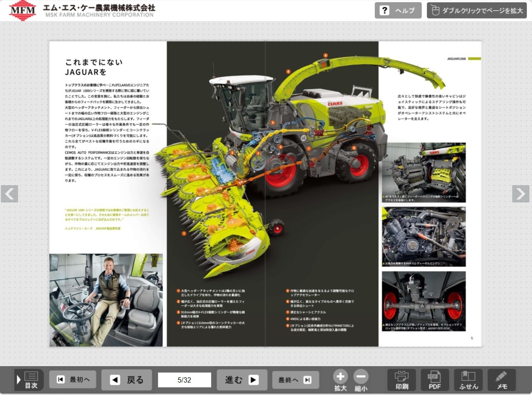Click the ダブルクリックでページを拡大 mouse button
Image resolution: width=532 pixels, height=395 pixels.
click(x=477, y=10)
